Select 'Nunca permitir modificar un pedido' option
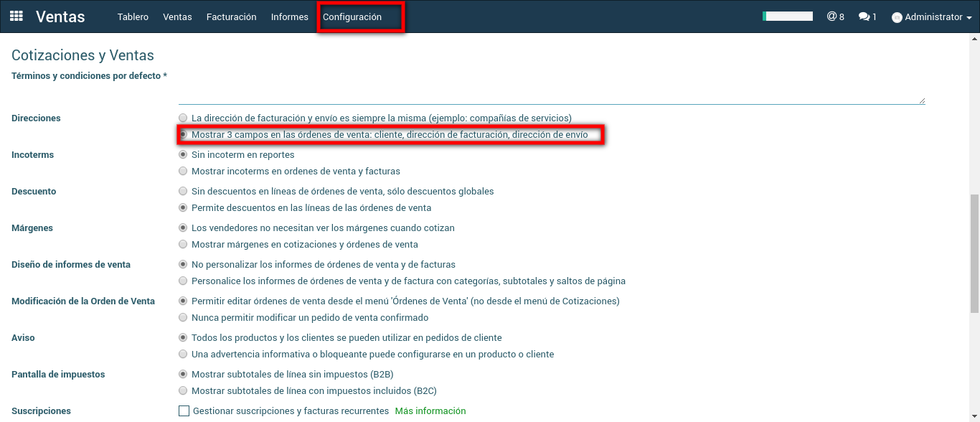This screenshot has width=980, height=422. [184, 318]
